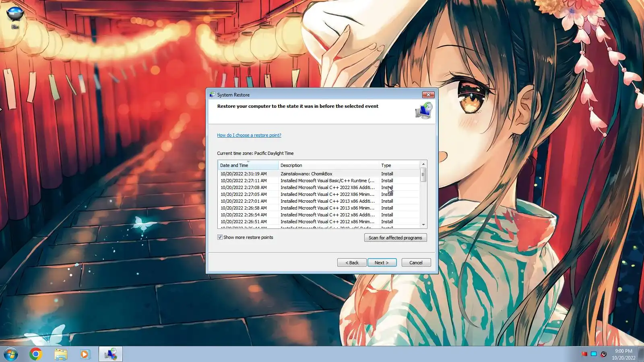The width and height of the screenshot is (644, 362).
Task: Cancel the System Restore wizard
Action: coord(416,263)
